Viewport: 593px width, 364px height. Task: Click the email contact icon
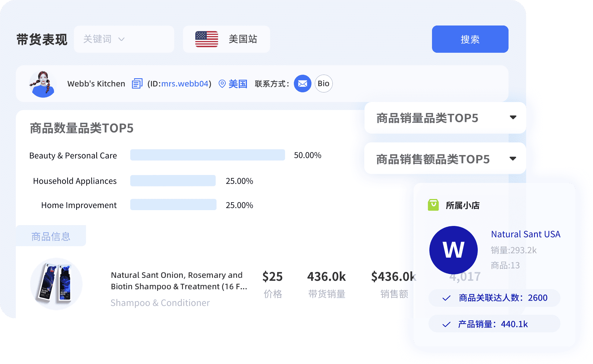tap(302, 84)
